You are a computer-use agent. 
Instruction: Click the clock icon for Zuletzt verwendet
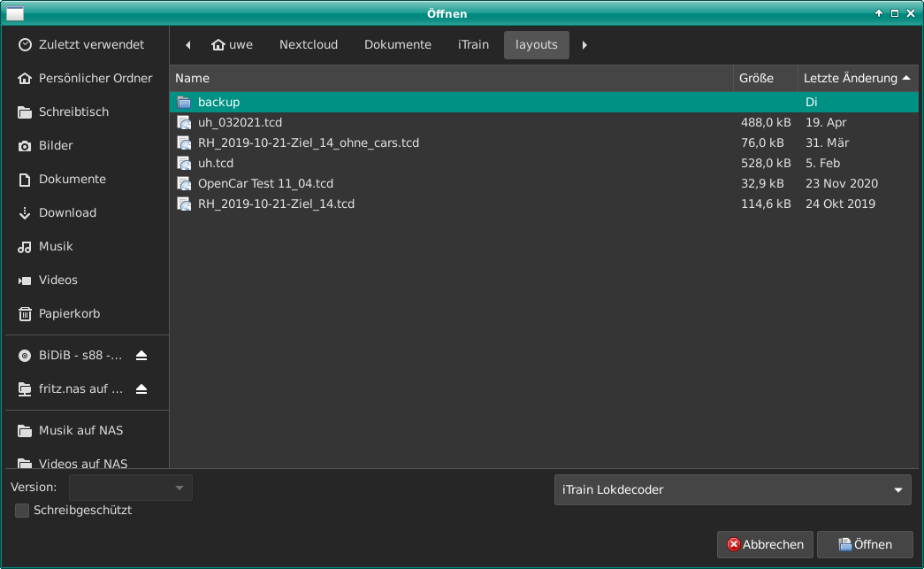click(25, 45)
